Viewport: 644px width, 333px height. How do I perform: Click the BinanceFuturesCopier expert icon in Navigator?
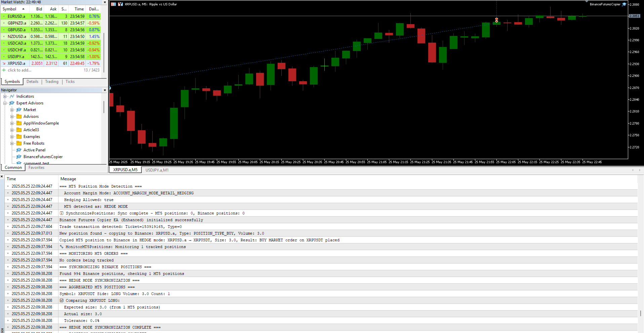click(x=19, y=157)
